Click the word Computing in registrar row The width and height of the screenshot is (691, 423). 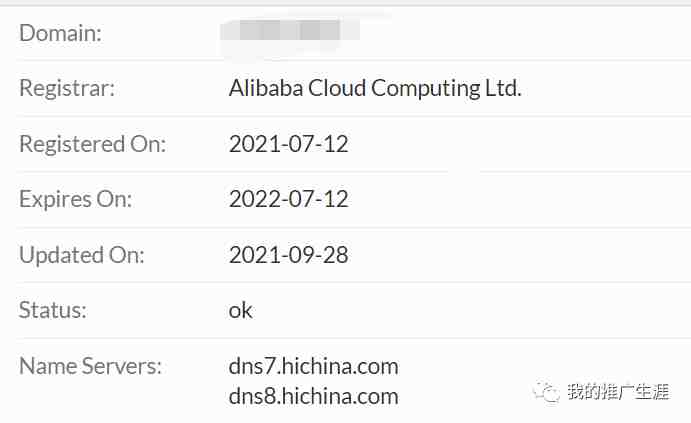point(426,89)
